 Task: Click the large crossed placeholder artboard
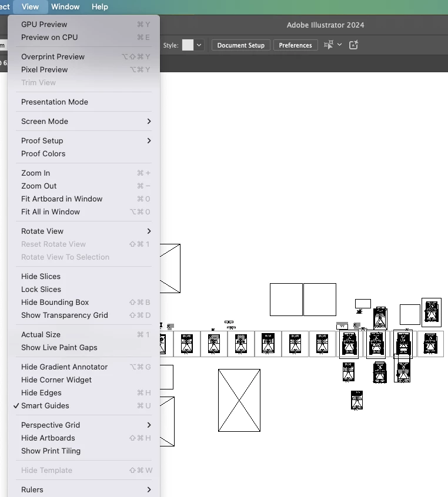pyautogui.click(x=239, y=400)
